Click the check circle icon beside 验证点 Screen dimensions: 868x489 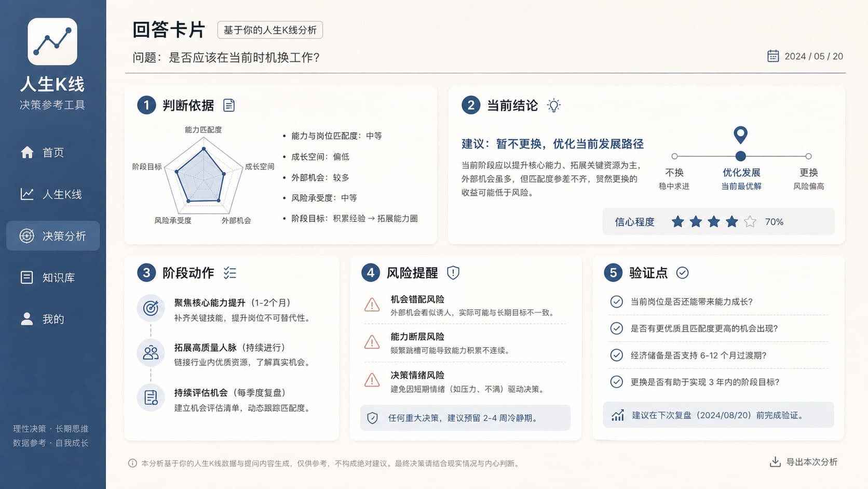point(683,273)
